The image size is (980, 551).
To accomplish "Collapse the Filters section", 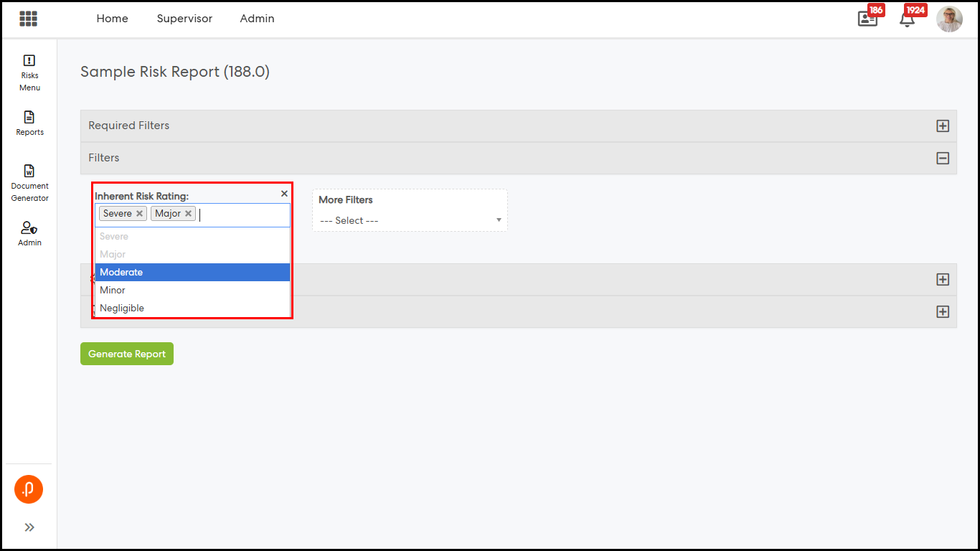I will [x=943, y=159].
